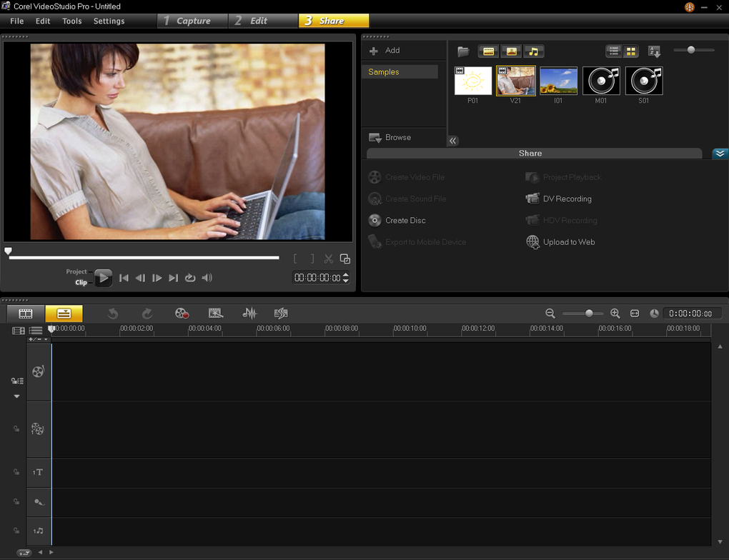Select the I01 sunflower image thumbnail
729x560 pixels.
558,81
